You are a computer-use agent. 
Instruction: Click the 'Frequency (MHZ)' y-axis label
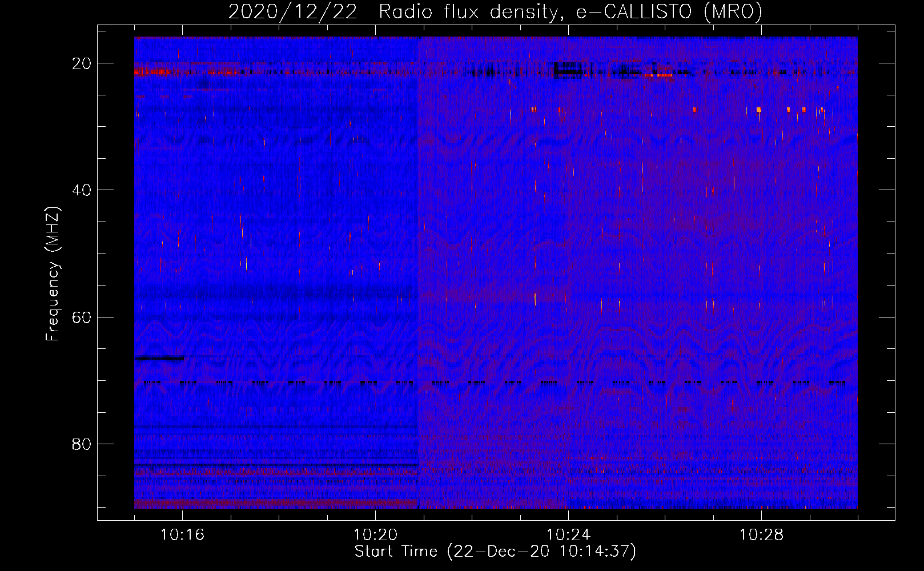pos(53,274)
